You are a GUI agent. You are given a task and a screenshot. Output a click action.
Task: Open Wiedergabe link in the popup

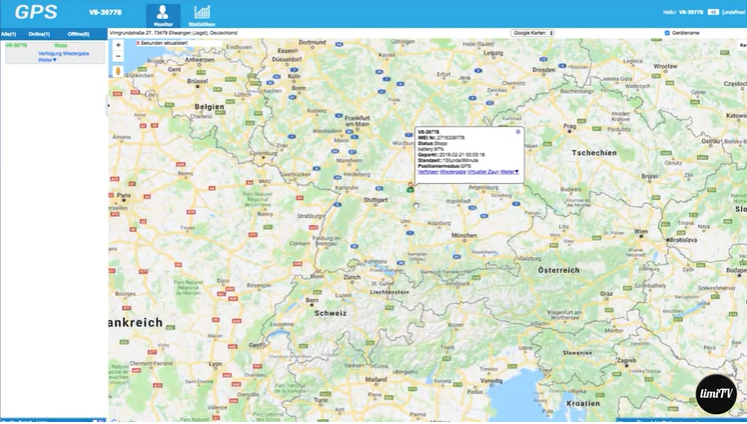[453, 172]
